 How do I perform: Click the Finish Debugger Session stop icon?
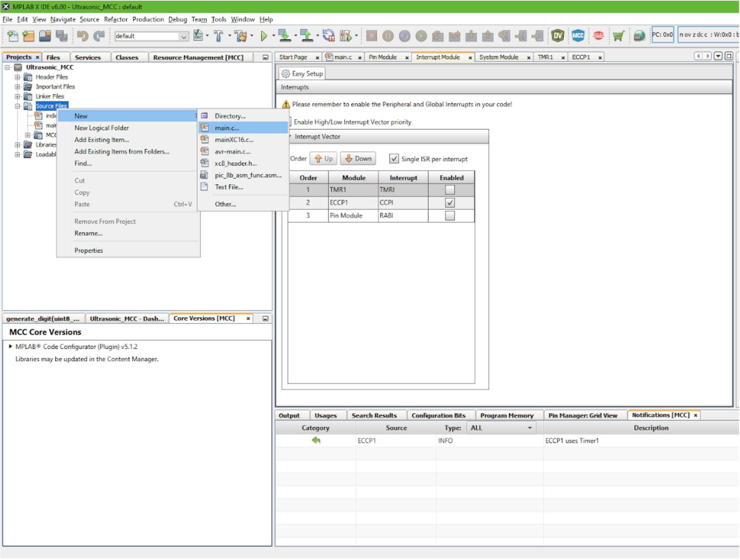pos(371,36)
